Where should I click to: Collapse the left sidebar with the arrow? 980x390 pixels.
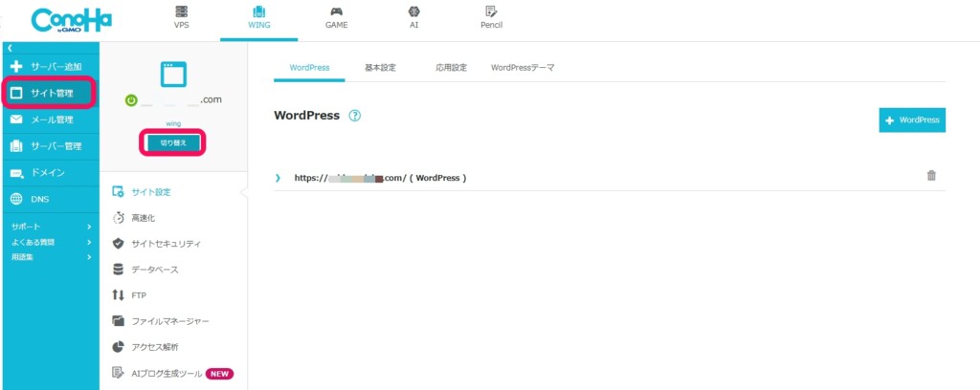point(10,48)
